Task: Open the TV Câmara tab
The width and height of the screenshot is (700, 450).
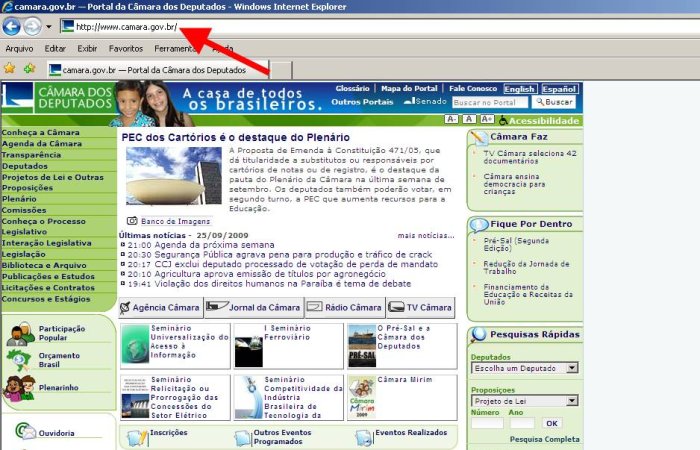Action: click(421, 308)
